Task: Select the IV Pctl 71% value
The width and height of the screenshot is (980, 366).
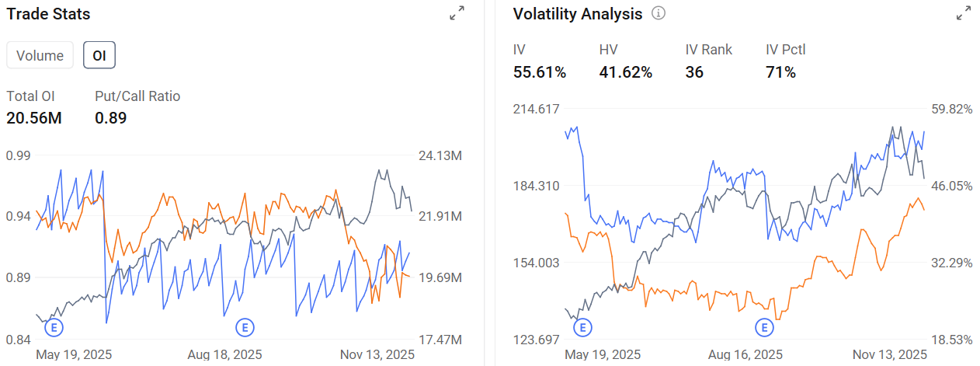Action: [780, 72]
